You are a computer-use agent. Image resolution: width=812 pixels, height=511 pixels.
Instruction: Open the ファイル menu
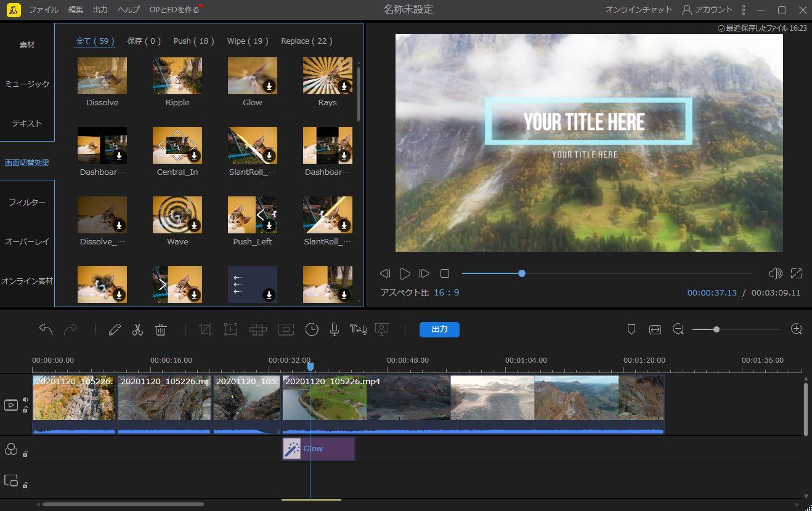(44, 10)
